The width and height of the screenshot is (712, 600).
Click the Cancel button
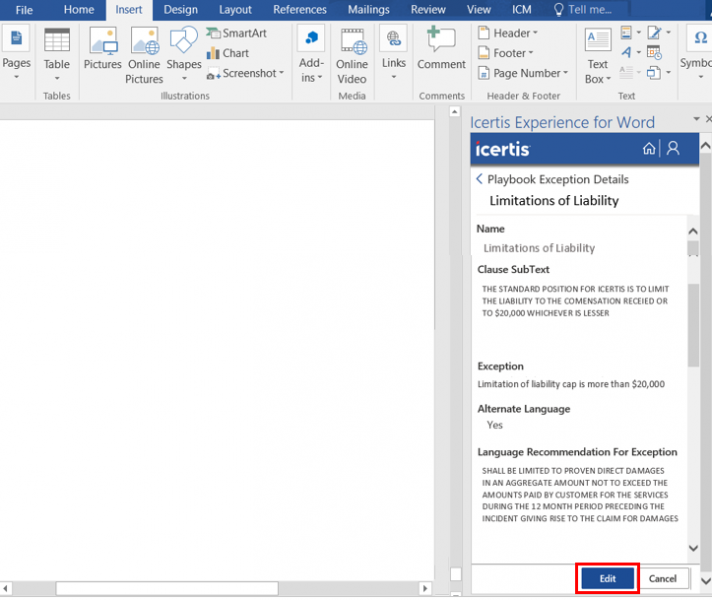[663, 578]
